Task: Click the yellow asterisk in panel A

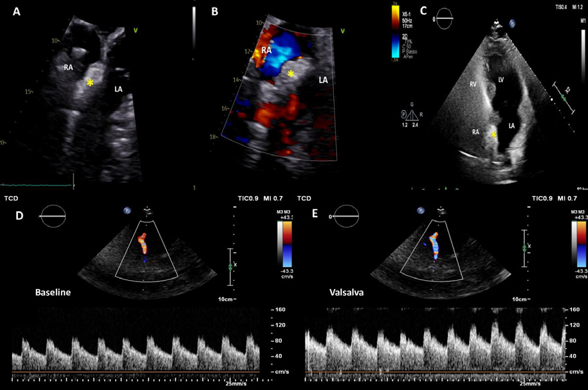Action: point(91,83)
